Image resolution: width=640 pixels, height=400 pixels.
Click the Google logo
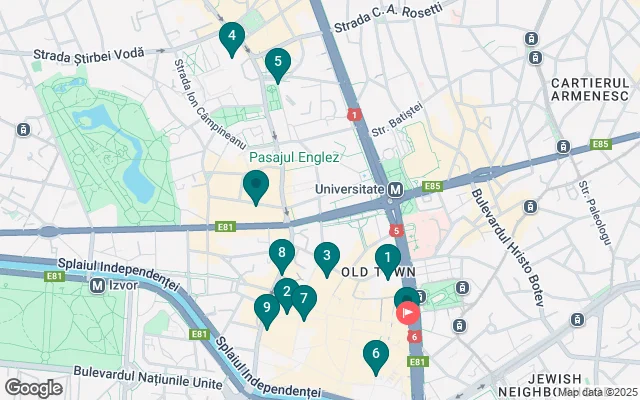(x=34, y=388)
